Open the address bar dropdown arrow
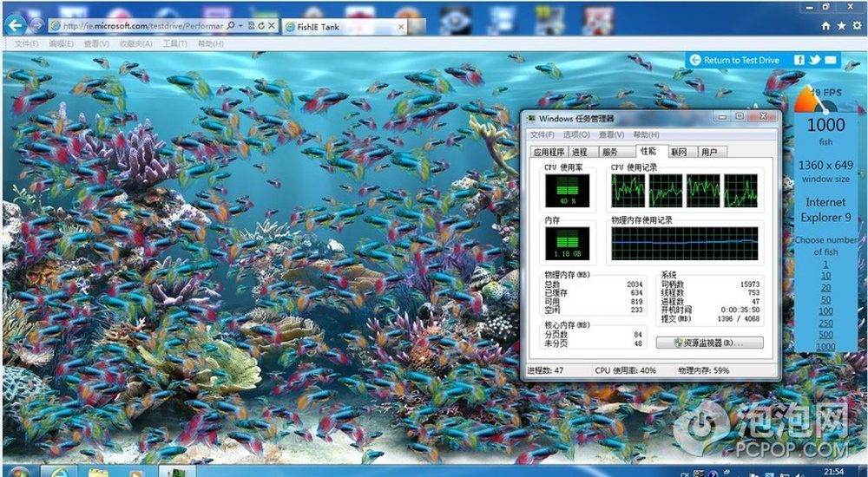 (x=240, y=25)
